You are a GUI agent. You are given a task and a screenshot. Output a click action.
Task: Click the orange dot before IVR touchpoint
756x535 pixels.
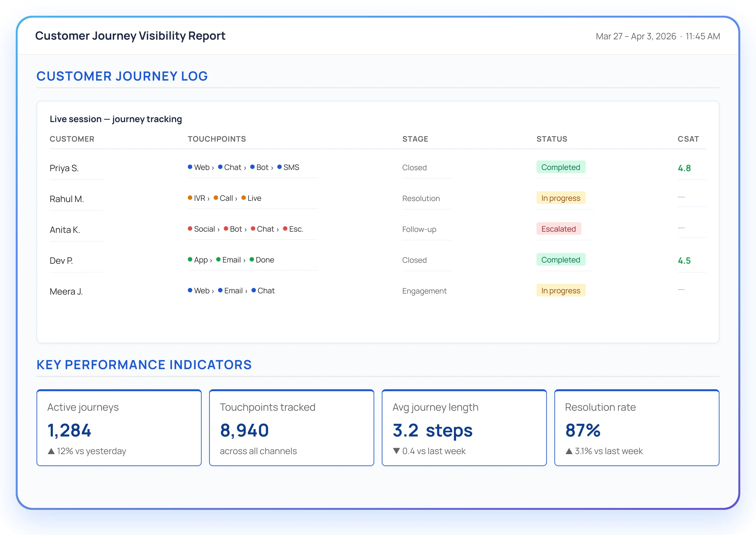pyautogui.click(x=190, y=198)
